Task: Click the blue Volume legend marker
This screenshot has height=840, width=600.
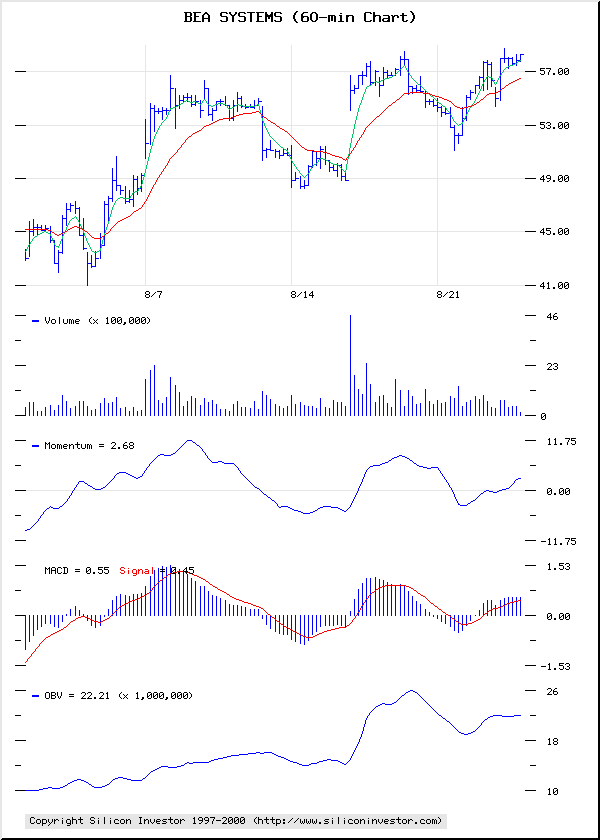Action: (x=36, y=321)
